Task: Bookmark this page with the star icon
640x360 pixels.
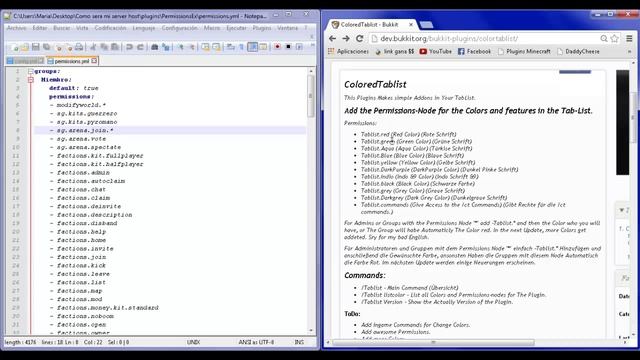Action: click(x=614, y=38)
